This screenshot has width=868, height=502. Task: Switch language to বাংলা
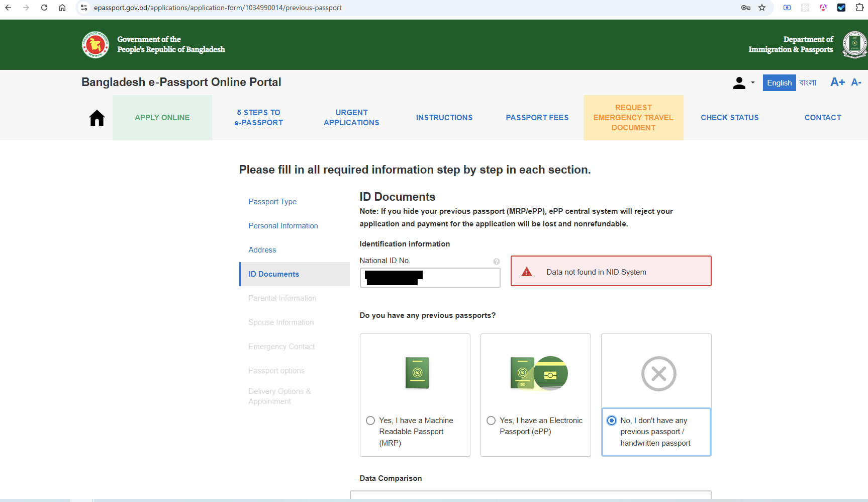coord(808,82)
